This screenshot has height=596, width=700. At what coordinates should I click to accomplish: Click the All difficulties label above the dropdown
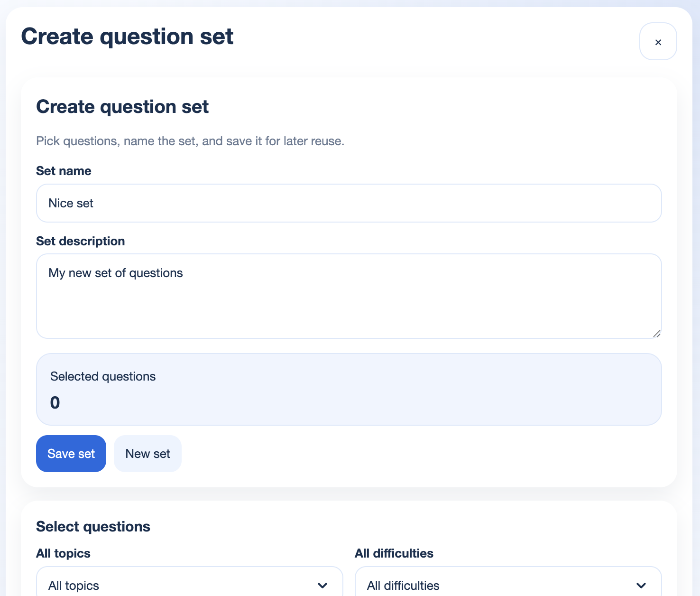[394, 553]
